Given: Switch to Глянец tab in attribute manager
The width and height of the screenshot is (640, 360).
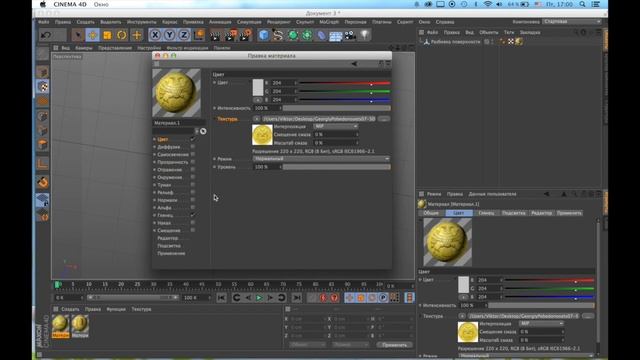Looking at the screenshot, I should (x=486, y=213).
